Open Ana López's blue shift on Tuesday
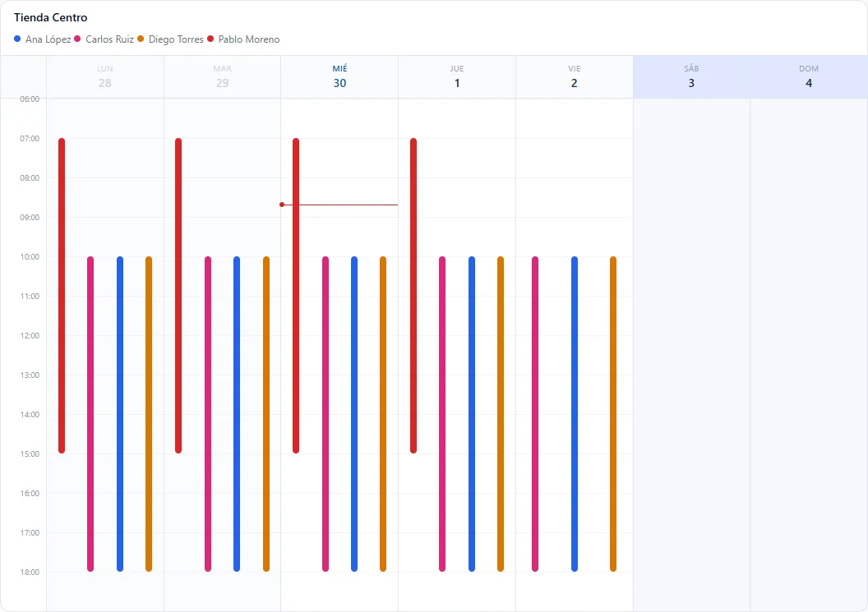 pyautogui.click(x=237, y=414)
